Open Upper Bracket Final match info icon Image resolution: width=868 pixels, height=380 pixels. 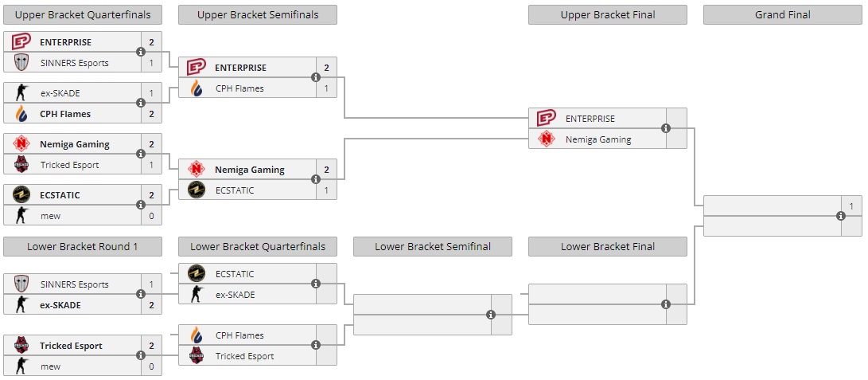tap(666, 128)
